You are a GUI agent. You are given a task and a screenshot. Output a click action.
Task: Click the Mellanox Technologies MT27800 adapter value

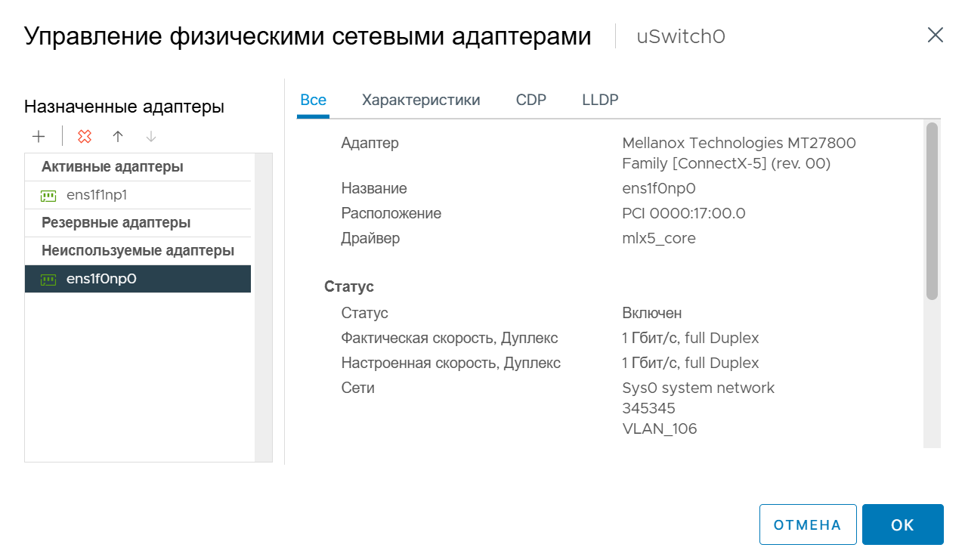click(x=739, y=153)
